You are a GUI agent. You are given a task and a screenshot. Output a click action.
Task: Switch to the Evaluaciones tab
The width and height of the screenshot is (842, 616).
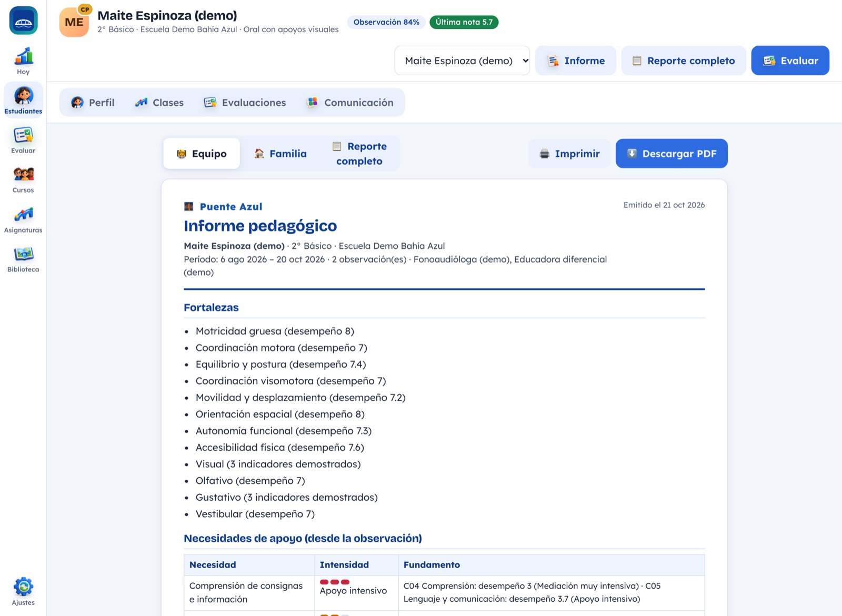click(x=245, y=103)
